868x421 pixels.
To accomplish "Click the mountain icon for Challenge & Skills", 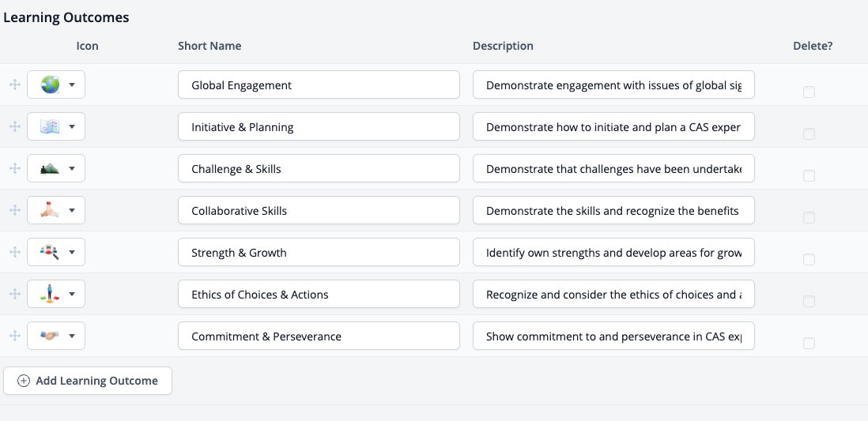I will 50,169.
